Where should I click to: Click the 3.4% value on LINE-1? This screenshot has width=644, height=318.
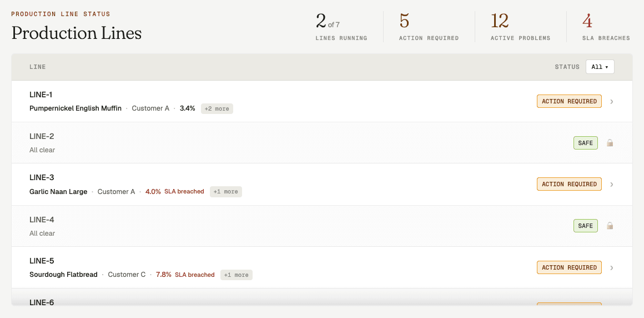187,108
